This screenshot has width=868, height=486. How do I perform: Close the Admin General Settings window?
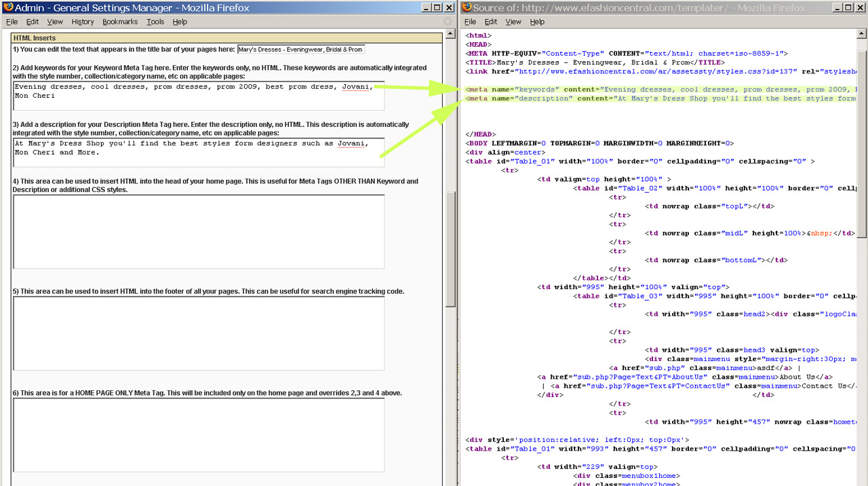(x=449, y=7)
